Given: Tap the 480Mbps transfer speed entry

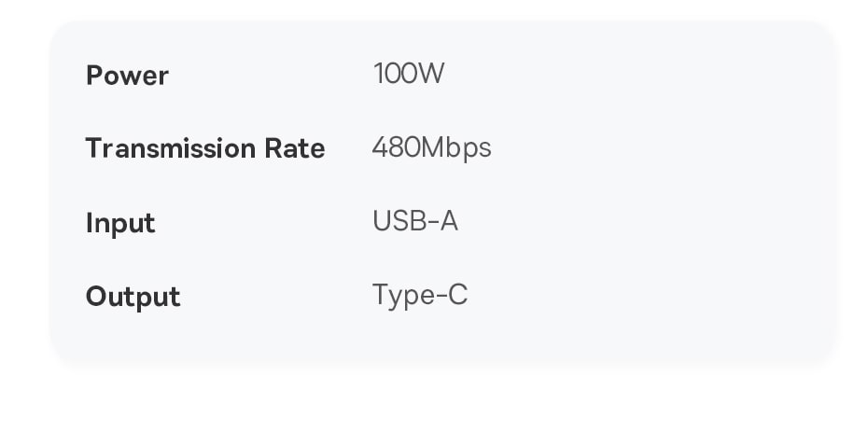Looking at the screenshot, I should click(431, 148).
